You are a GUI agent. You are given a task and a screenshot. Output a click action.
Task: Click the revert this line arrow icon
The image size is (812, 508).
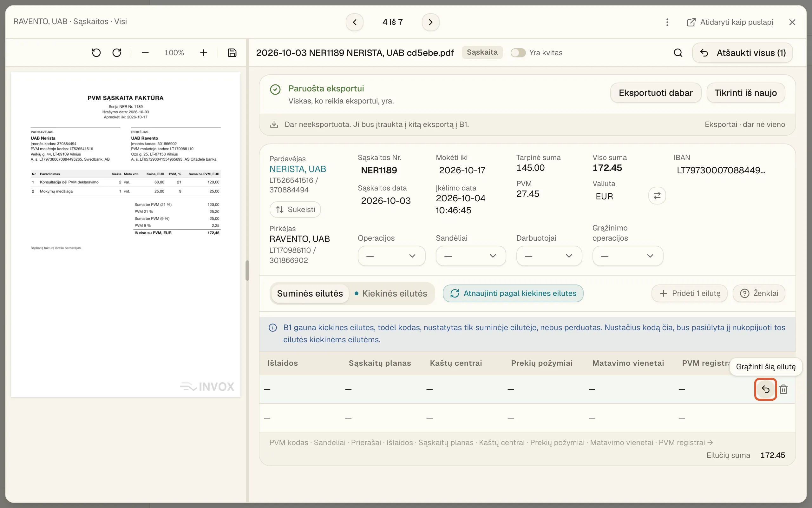765,389
